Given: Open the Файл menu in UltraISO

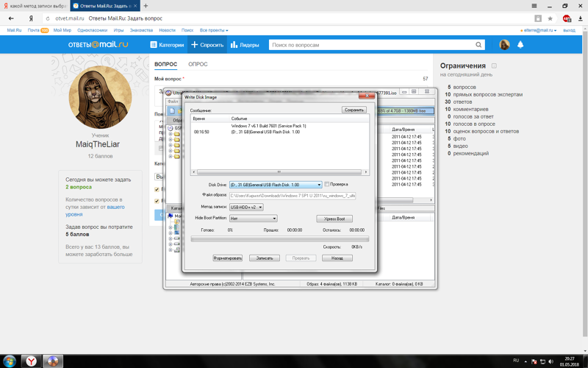Looking at the screenshot, I should point(173,102).
